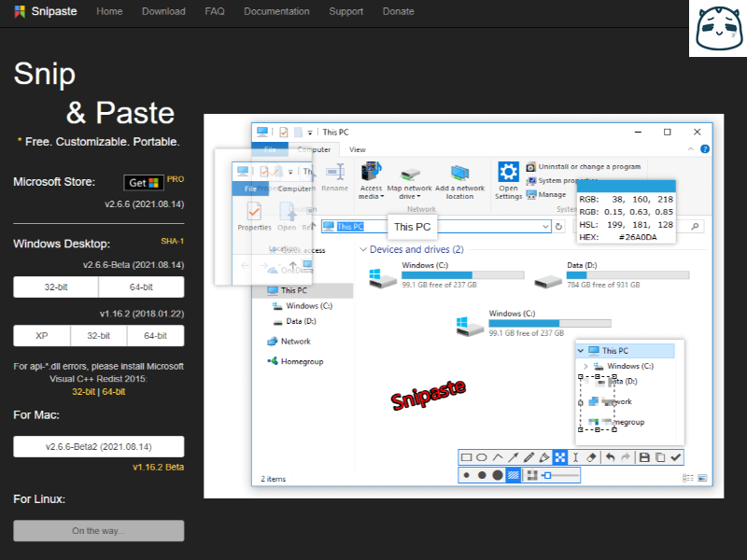The image size is (747, 560).
Task: Open the v1.16.2 Beta Mac link
Action: (158, 468)
